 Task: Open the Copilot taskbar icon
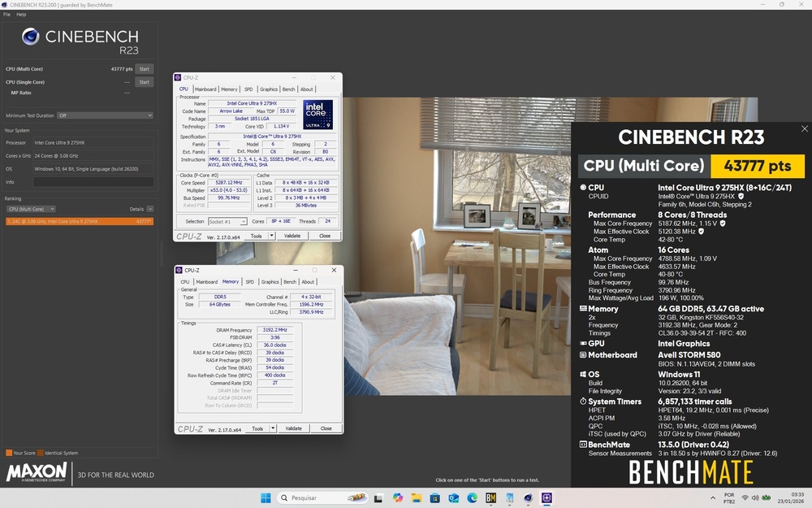tap(398, 497)
